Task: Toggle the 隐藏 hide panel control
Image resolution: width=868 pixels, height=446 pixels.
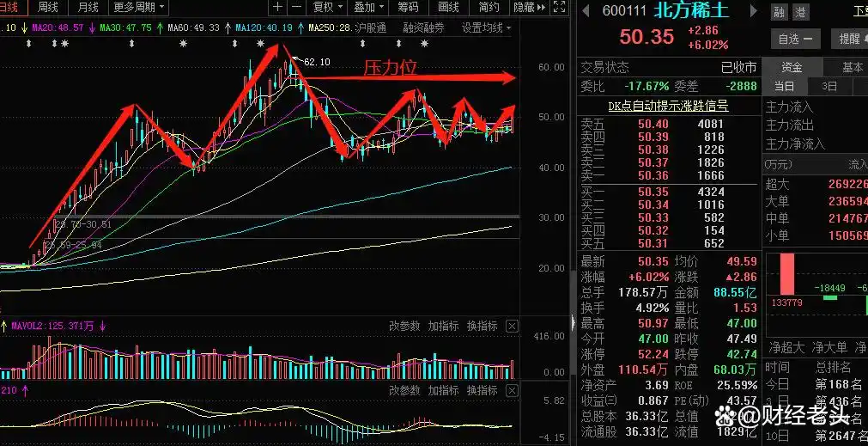Action: tap(530, 7)
